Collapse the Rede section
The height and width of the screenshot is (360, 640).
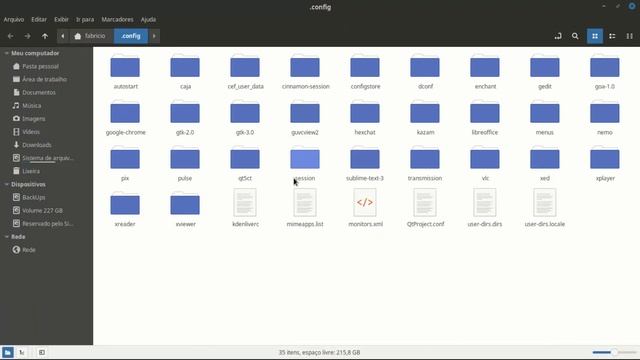coord(7,237)
